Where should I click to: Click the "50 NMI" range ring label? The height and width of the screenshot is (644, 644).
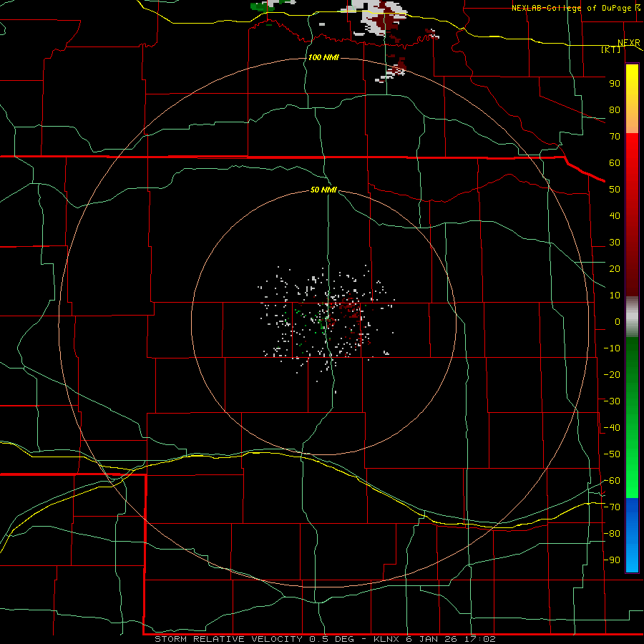(x=323, y=190)
